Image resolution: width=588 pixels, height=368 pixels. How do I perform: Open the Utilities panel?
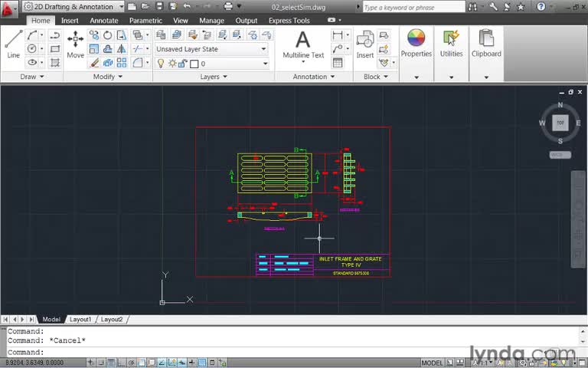451,44
